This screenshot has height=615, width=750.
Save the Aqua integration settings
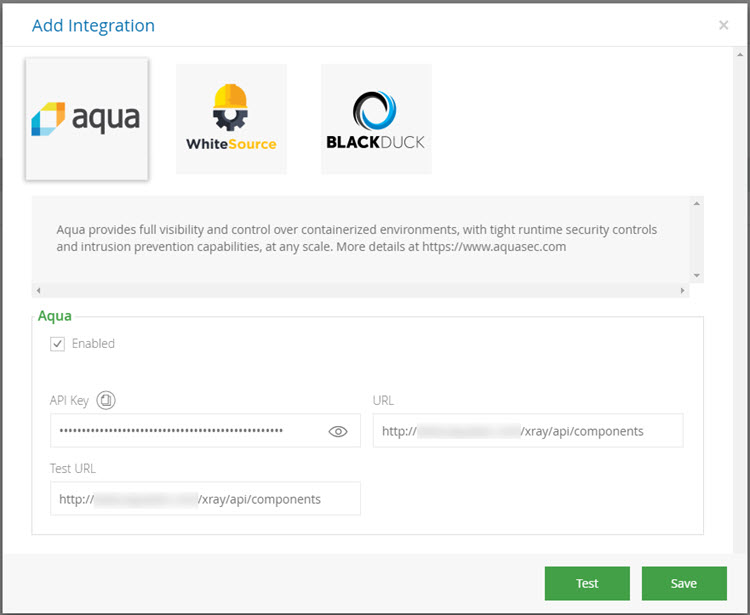coord(683,583)
